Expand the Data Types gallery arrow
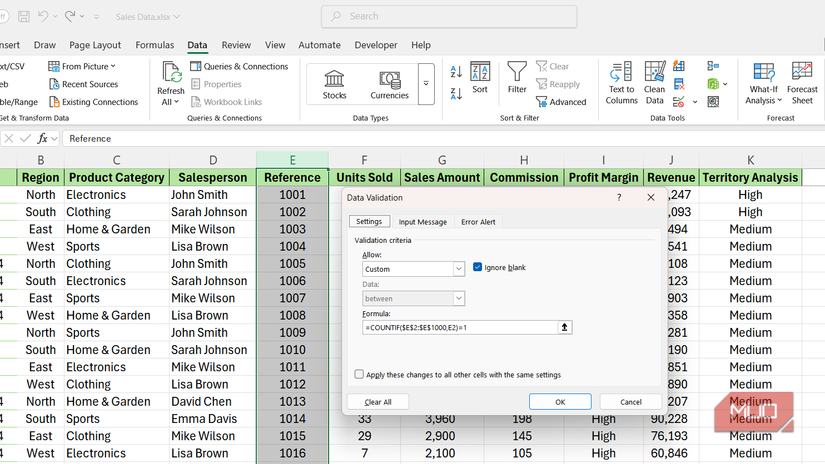825x464 pixels. tap(426, 84)
